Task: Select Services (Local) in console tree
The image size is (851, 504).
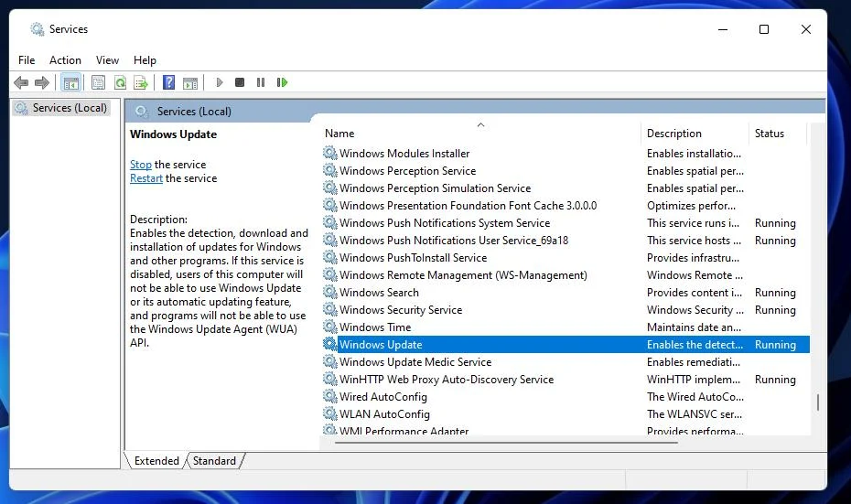Action: coord(70,108)
